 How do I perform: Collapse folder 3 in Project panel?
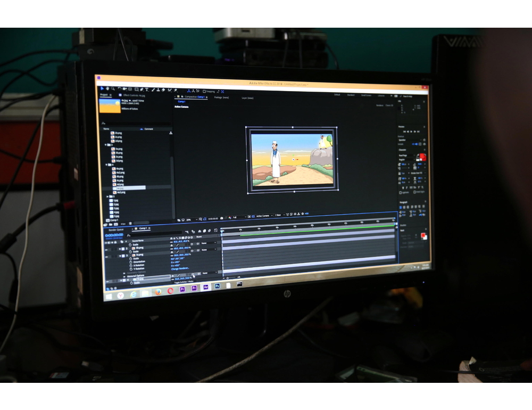click(106, 145)
